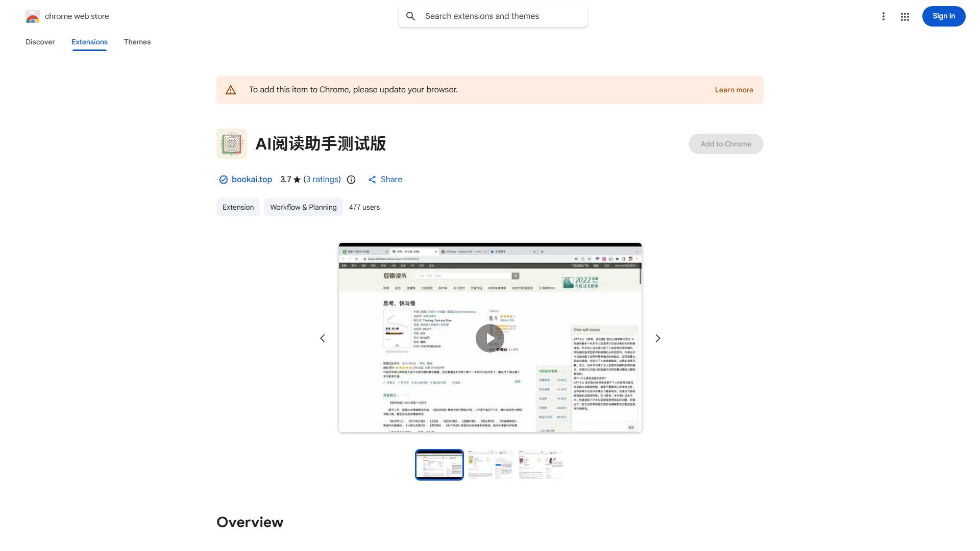The height and width of the screenshot is (551, 980).
Task: Open the Google apps grid
Action: point(904,16)
